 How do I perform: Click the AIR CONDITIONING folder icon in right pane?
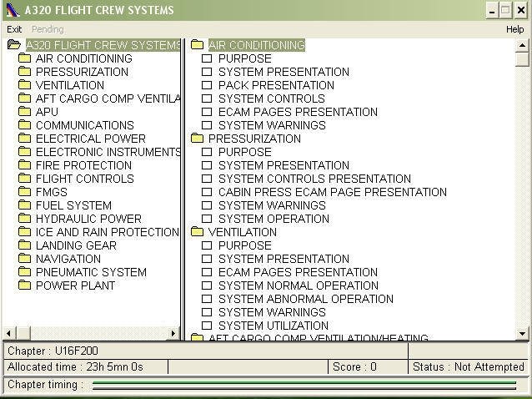click(x=197, y=44)
